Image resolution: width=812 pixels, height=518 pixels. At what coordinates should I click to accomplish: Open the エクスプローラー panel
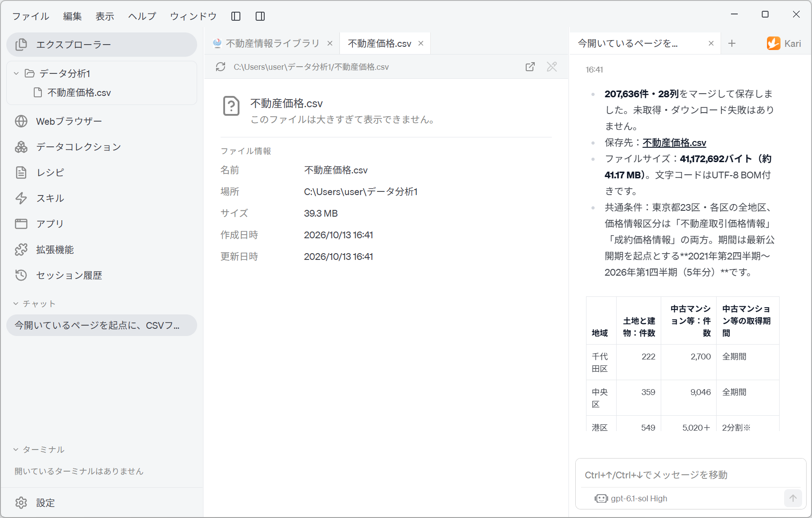pyautogui.click(x=102, y=45)
